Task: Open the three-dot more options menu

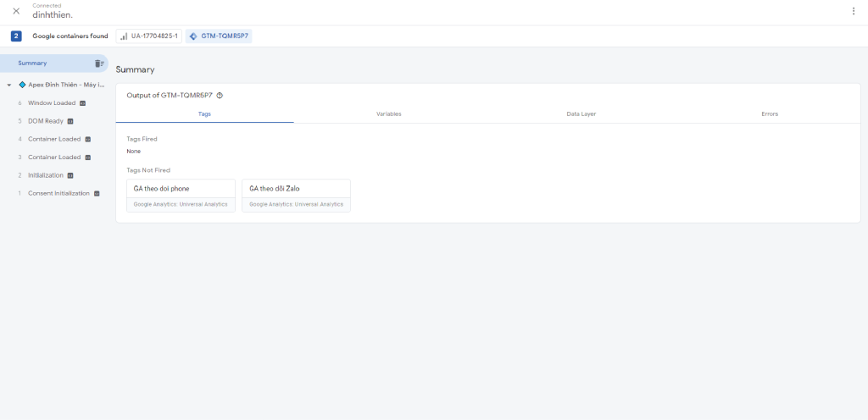Action: click(853, 11)
